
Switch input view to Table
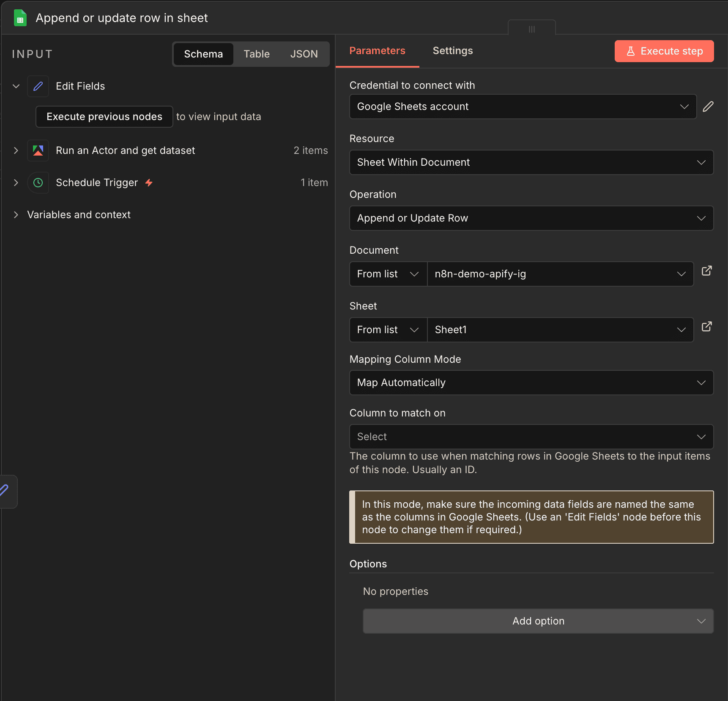click(257, 54)
